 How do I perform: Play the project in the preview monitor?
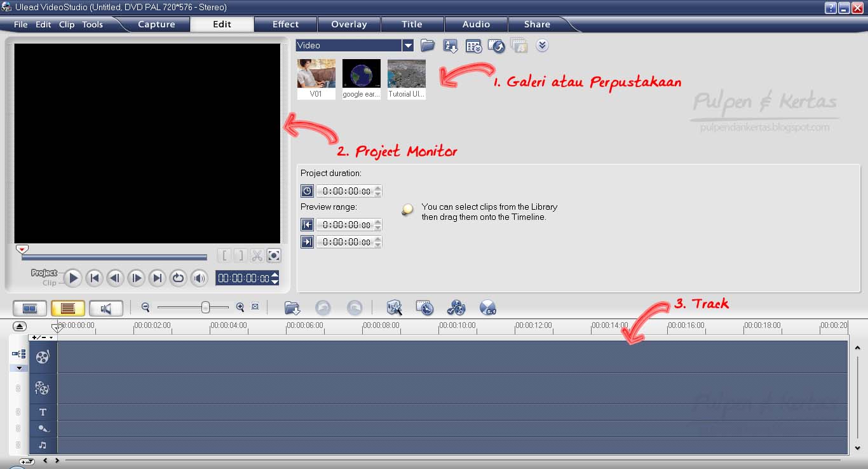pos(73,278)
